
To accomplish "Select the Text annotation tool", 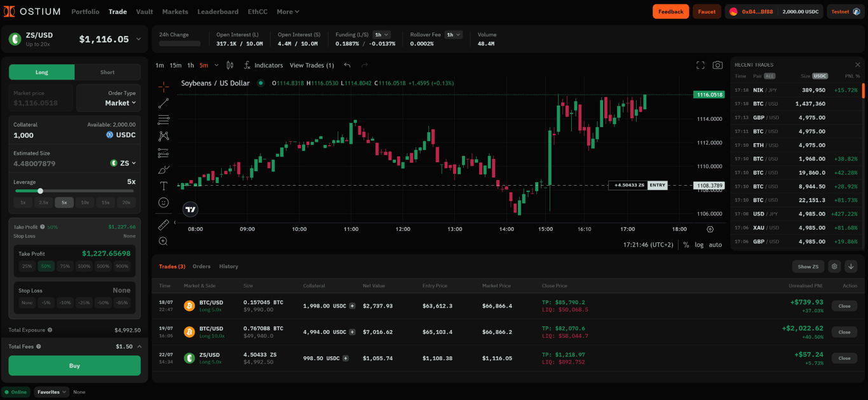I will tap(164, 186).
